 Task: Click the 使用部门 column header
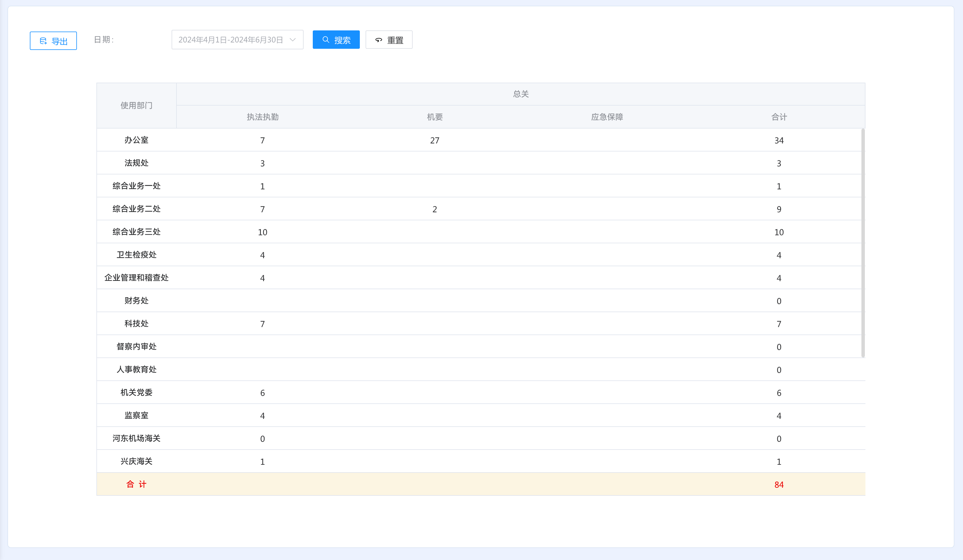136,105
